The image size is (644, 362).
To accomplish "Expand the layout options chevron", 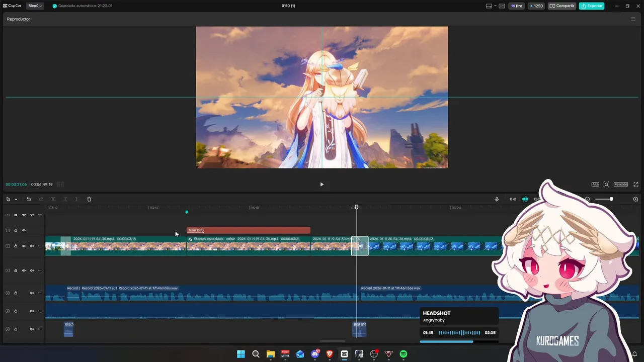I will pyautogui.click(x=495, y=6).
